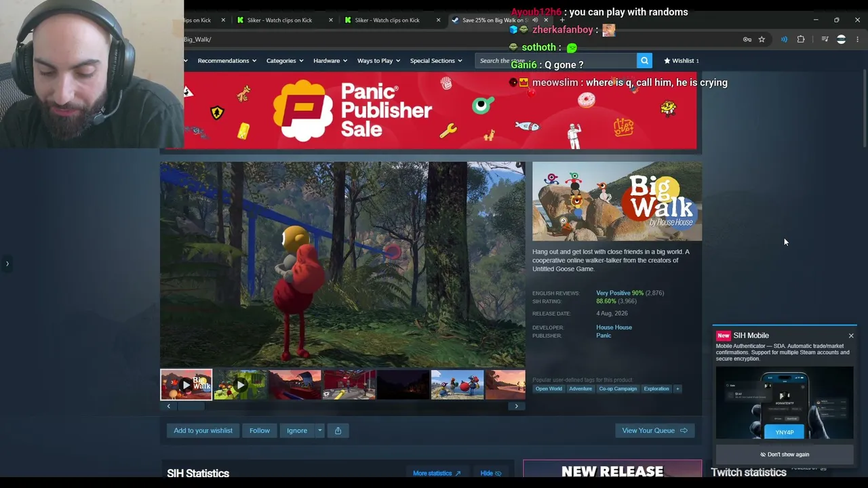Open the password manager key icon
Image resolution: width=868 pixels, height=488 pixels.
click(x=747, y=39)
